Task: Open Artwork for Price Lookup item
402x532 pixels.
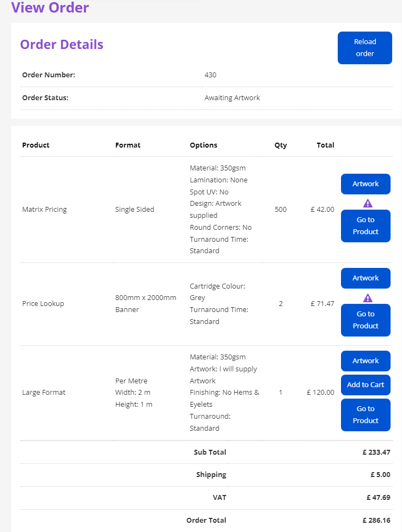Action: coord(366,278)
